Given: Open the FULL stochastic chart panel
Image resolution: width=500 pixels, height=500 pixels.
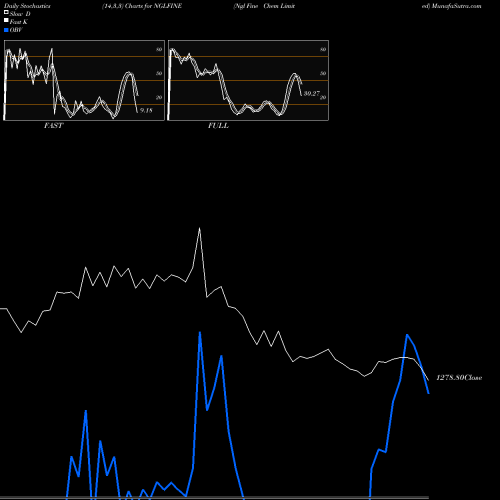Looking at the screenshot, I should click(x=248, y=80).
